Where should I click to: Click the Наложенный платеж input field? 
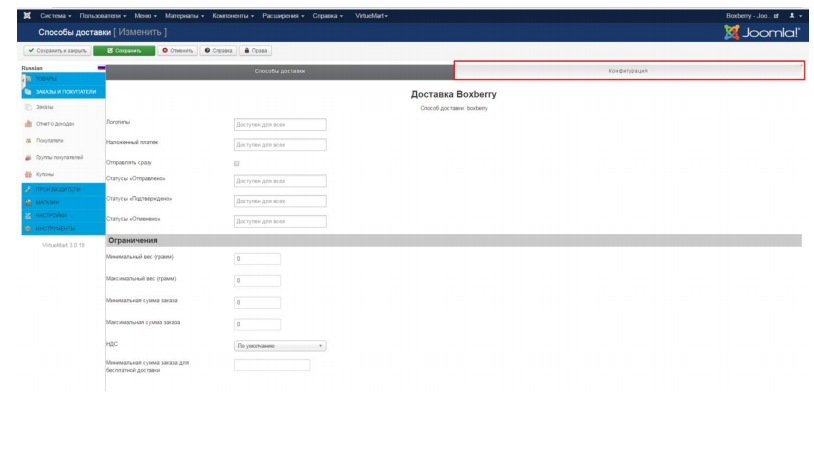click(x=280, y=145)
